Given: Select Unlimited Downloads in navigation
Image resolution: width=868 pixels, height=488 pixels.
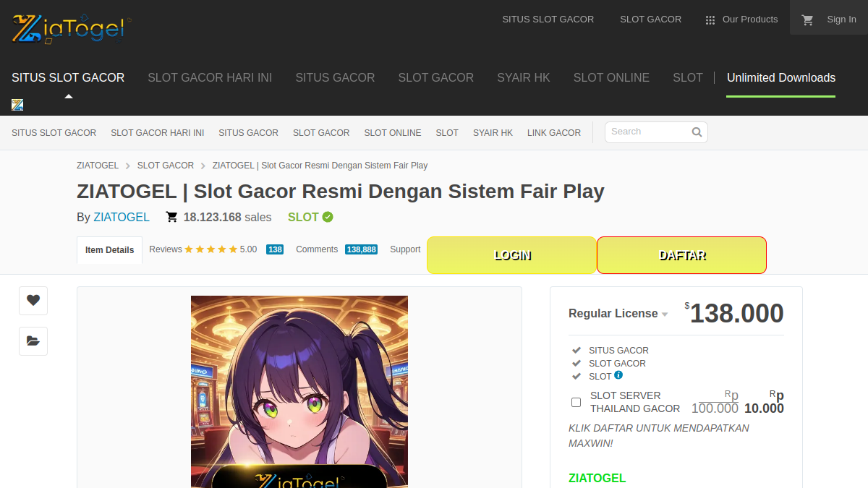Looking at the screenshot, I should click(781, 77).
